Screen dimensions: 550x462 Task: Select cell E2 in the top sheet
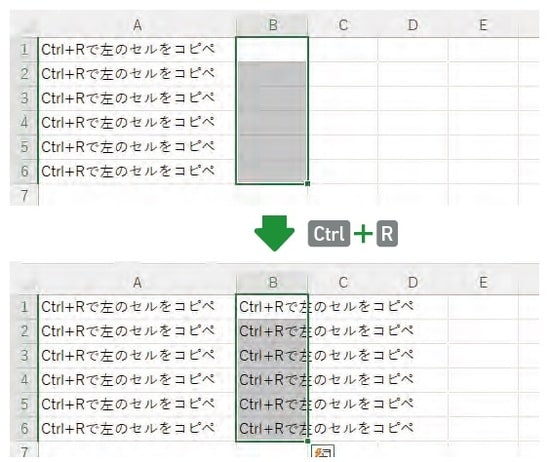coord(483,74)
